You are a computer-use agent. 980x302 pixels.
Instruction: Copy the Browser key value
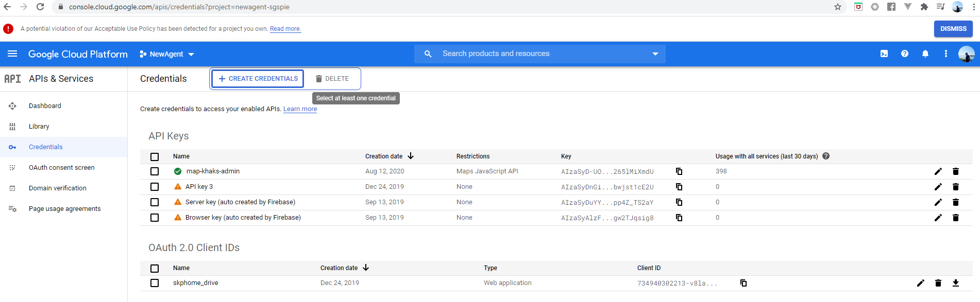(679, 218)
